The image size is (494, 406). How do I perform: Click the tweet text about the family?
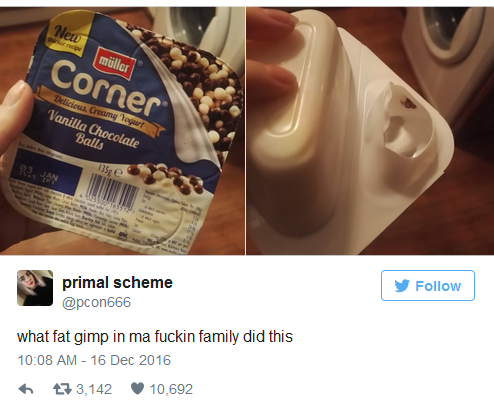[x=155, y=336]
